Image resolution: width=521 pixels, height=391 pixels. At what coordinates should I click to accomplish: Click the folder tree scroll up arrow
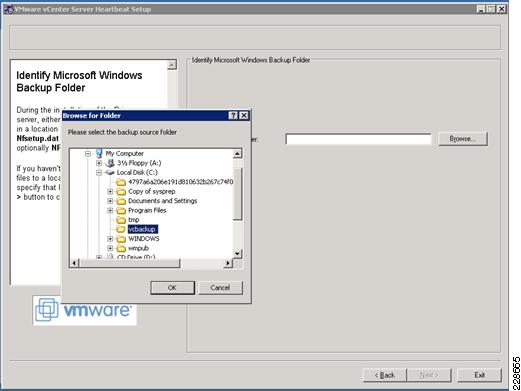coord(237,154)
